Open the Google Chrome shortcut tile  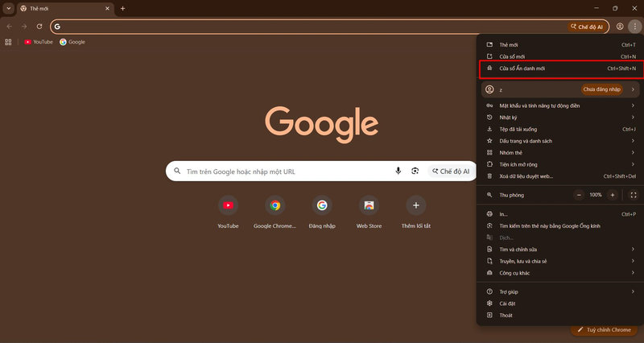pos(275,213)
